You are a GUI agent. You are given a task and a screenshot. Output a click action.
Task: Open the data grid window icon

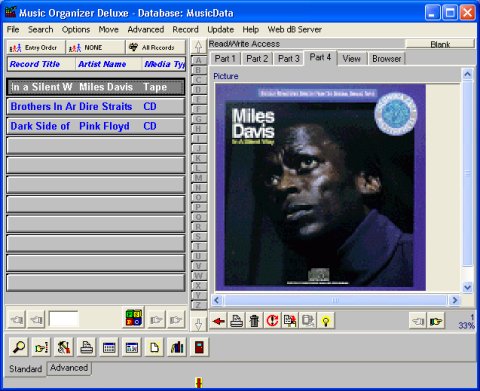click(132, 347)
